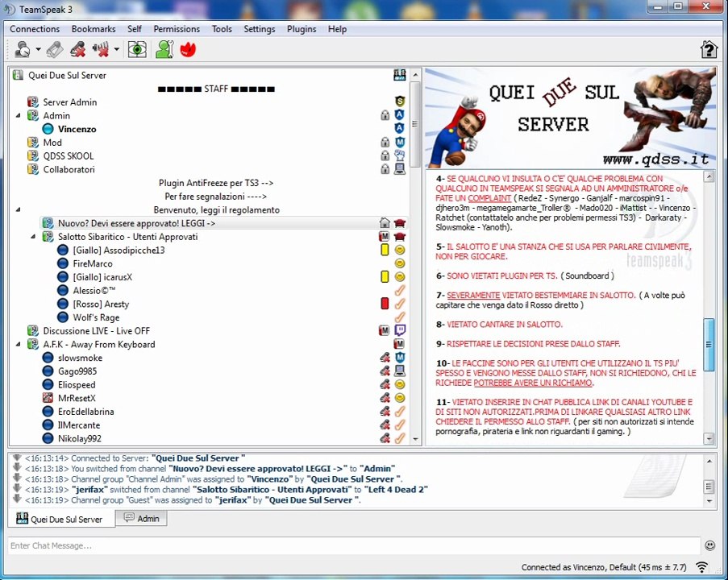The image size is (728, 580).
Task: Click the smiley icon beside FireMarco
Action: pyautogui.click(x=400, y=263)
